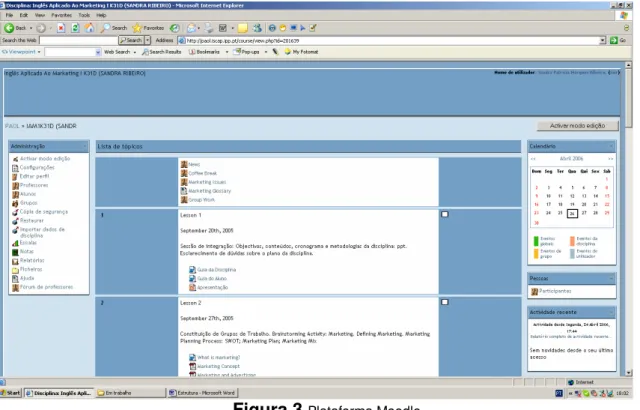Open the Help menu
This screenshot has height=410, width=640.
(x=101, y=15)
